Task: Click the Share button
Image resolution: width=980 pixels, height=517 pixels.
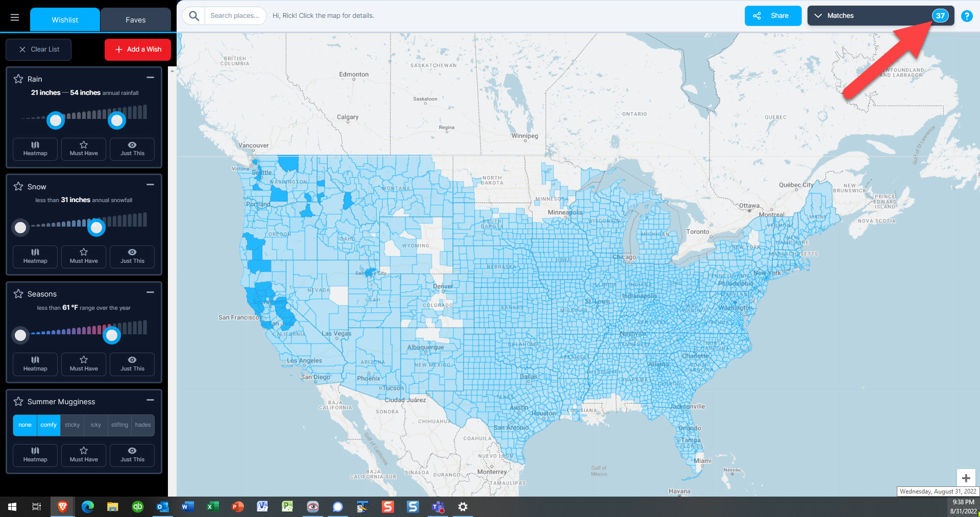Action: click(773, 16)
